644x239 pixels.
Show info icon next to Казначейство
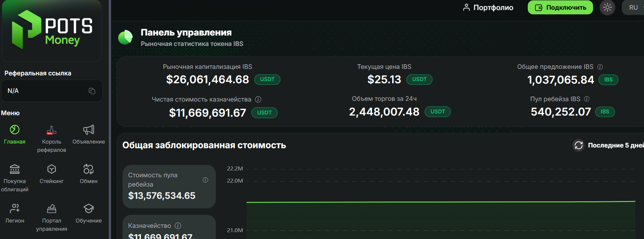pyautogui.click(x=178, y=226)
